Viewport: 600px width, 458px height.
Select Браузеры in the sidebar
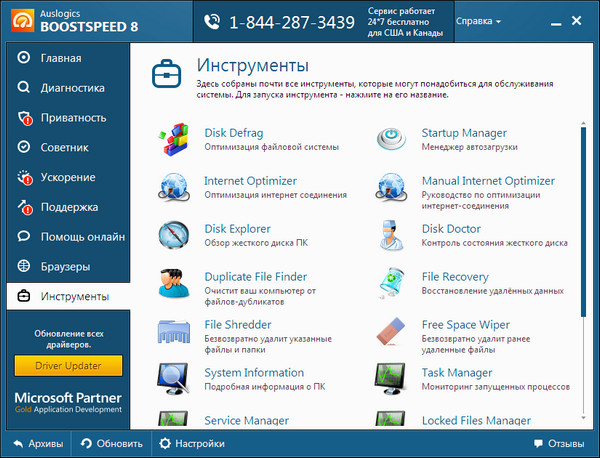[x=65, y=267]
